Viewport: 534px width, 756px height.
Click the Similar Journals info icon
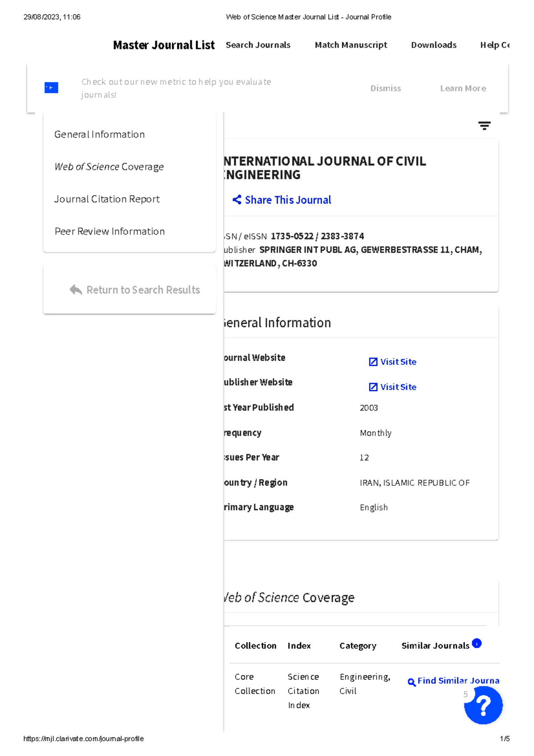[x=477, y=643]
